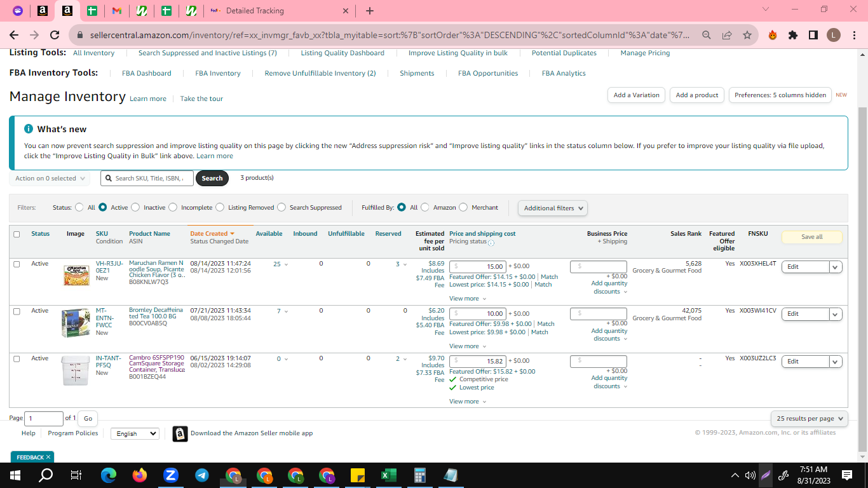Toggle the Chrome side panel icon
The image size is (868, 488).
click(x=813, y=36)
